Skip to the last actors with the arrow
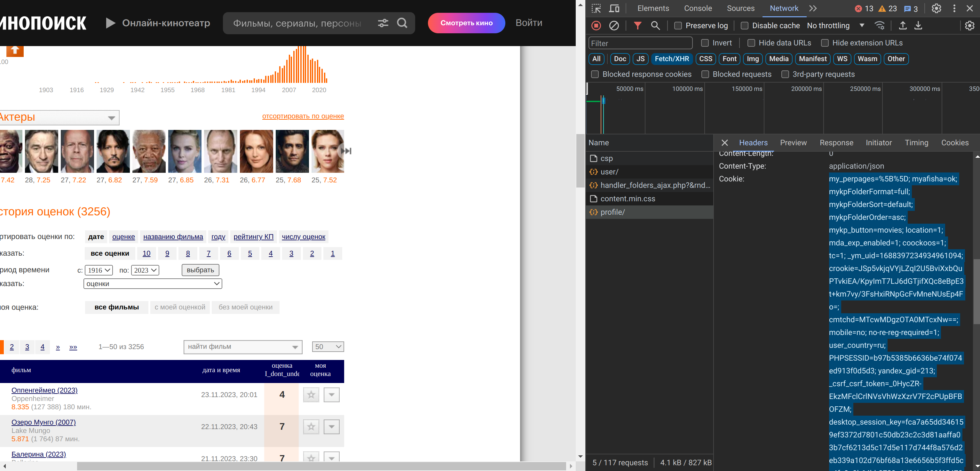 (x=346, y=151)
